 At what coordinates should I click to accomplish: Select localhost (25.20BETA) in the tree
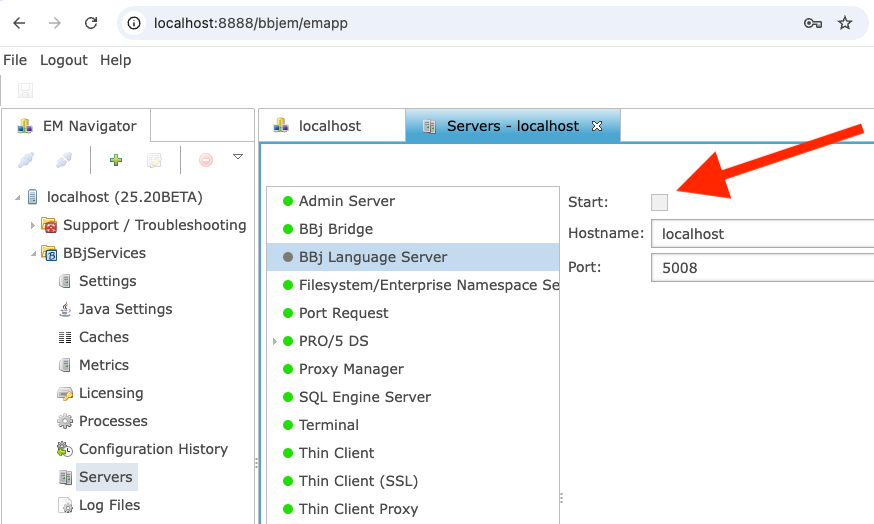pyautogui.click(x=124, y=197)
